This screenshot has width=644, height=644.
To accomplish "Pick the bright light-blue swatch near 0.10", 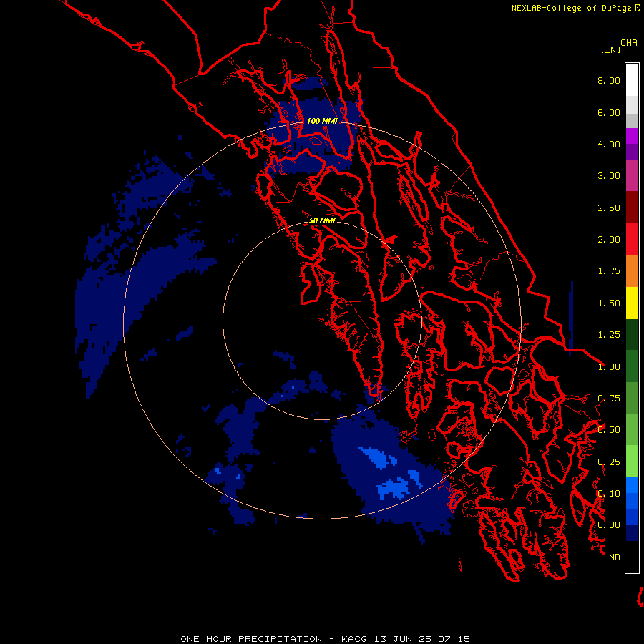I will 632,485.
